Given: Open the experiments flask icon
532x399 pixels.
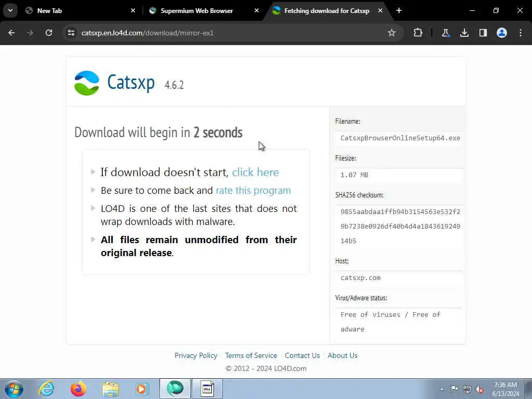Looking at the screenshot, I should [x=445, y=33].
